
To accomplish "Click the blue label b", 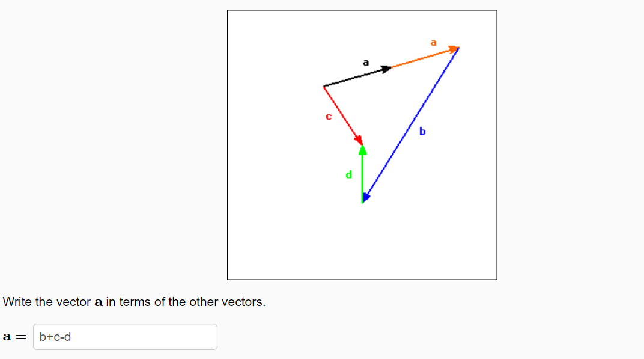I will point(422,132).
